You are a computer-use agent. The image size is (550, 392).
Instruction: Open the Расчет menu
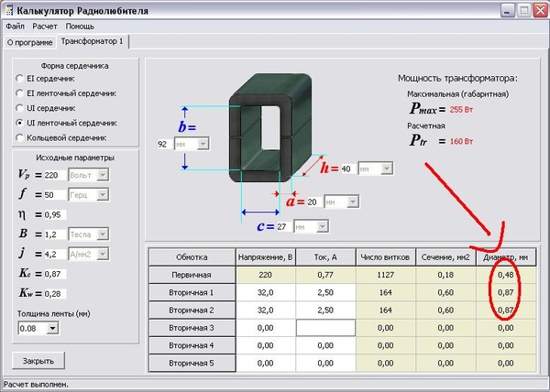point(46,27)
